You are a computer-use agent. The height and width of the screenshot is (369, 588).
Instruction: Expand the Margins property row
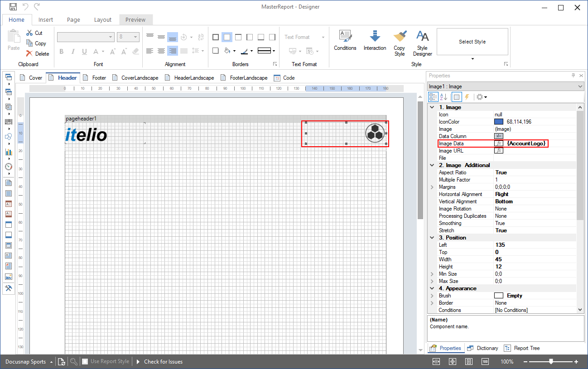tap(432, 187)
